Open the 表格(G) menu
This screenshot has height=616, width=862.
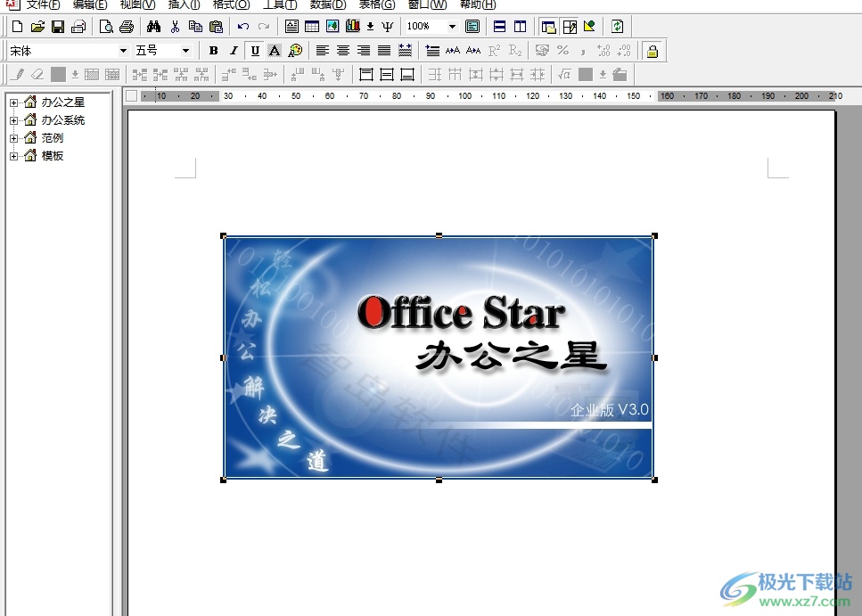click(376, 4)
